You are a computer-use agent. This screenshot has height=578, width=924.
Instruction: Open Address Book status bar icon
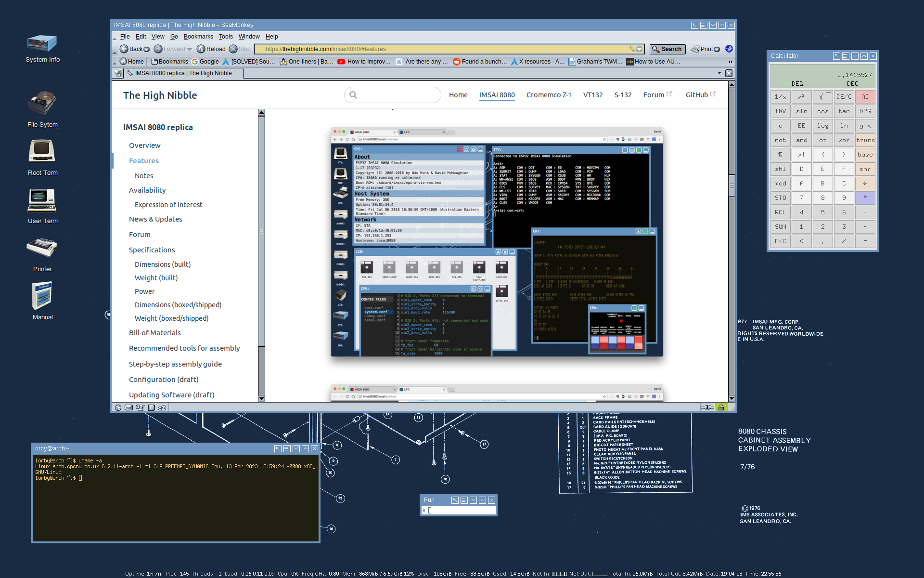click(151, 407)
